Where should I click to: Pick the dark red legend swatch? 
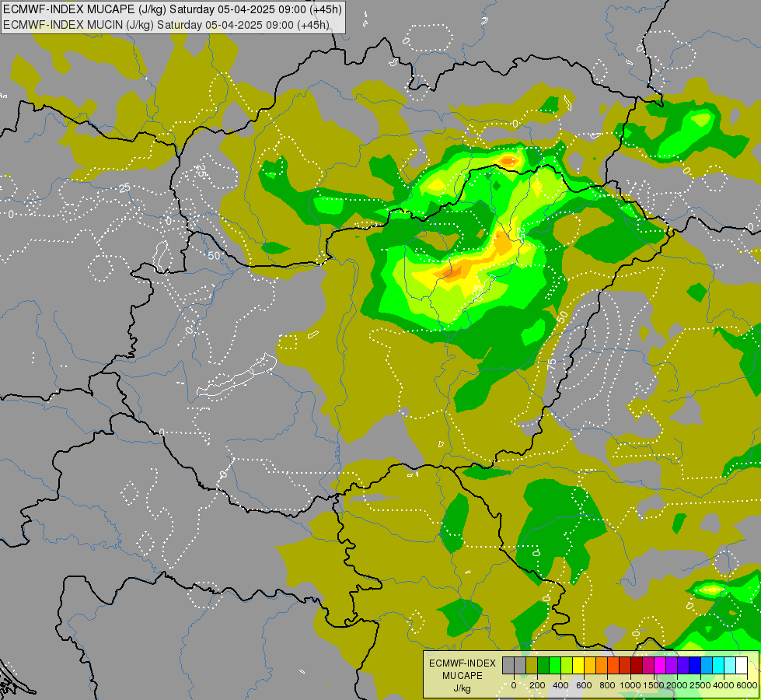pyautogui.click(x=637, y=665)
